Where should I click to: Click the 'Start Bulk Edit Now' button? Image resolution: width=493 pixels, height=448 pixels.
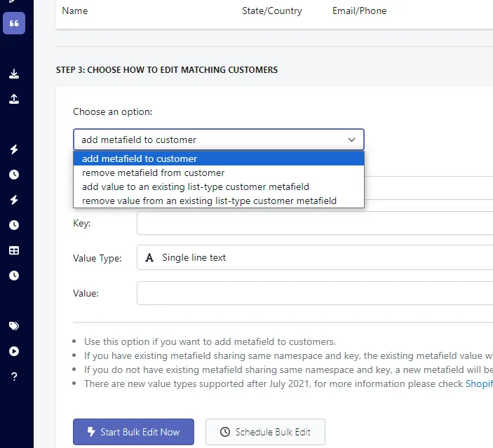tap(133, 432)
